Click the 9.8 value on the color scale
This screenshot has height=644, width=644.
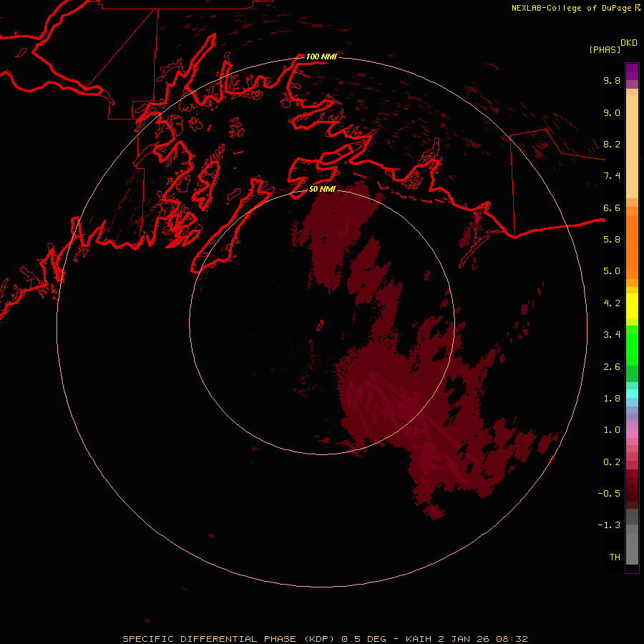pos(612,80)
